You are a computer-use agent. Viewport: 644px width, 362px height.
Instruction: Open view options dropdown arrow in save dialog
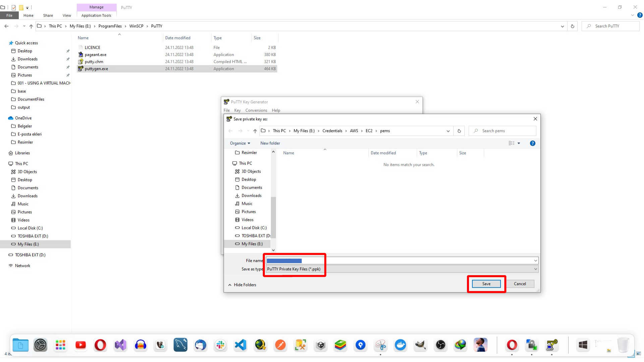click(x=519, y=143)
